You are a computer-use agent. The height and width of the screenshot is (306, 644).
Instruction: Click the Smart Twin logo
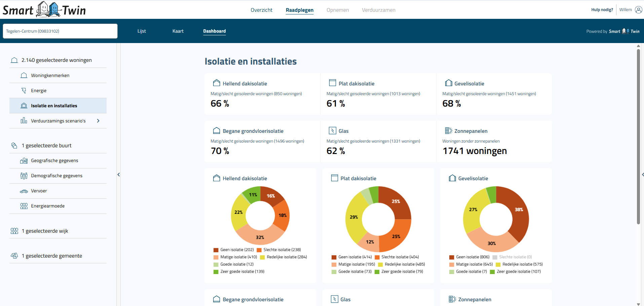44,9
